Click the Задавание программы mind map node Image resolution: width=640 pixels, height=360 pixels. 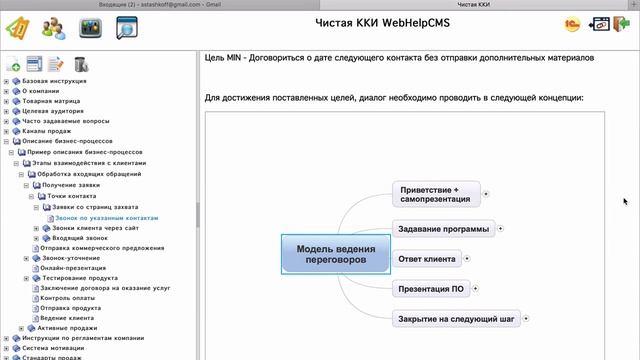click(444, 229)
